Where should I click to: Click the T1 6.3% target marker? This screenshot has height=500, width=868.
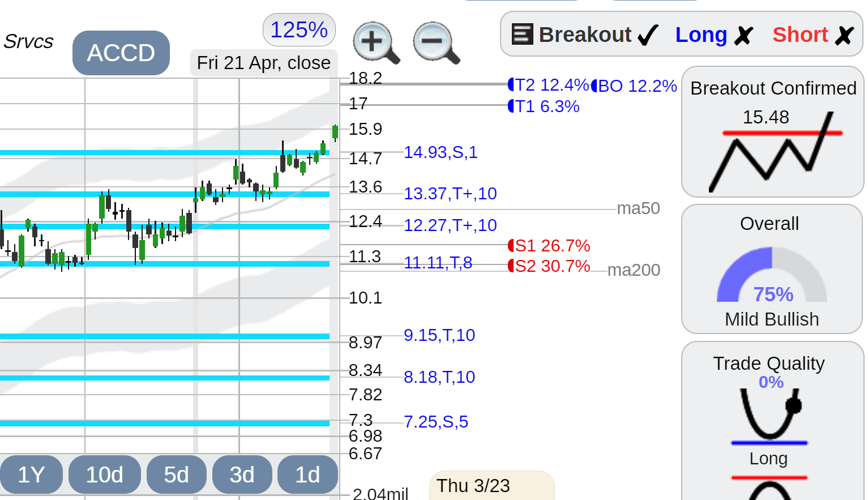544,106
